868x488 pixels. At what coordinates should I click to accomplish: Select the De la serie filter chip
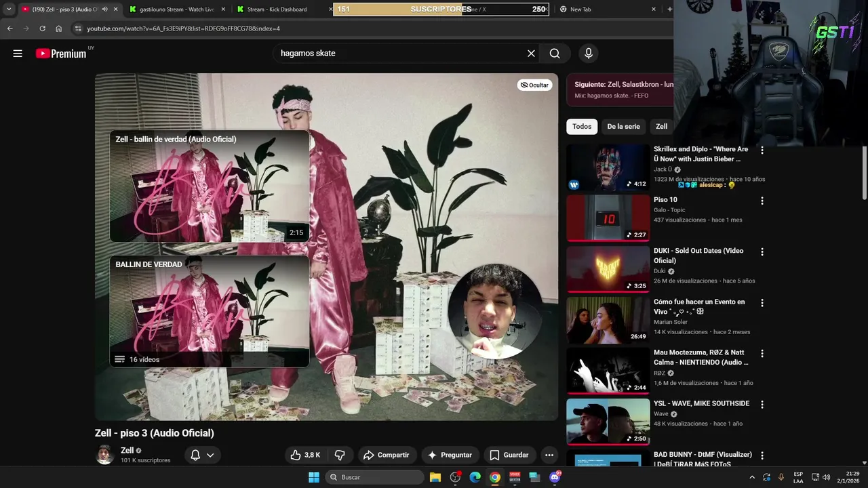pos(623,127)
